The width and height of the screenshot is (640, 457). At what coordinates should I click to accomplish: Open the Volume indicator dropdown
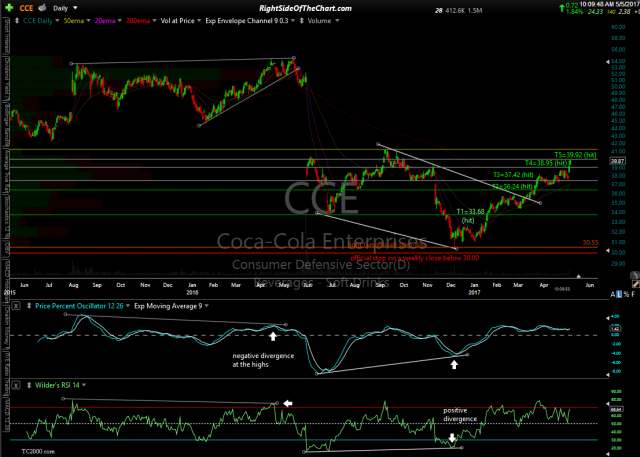(337, 21)
